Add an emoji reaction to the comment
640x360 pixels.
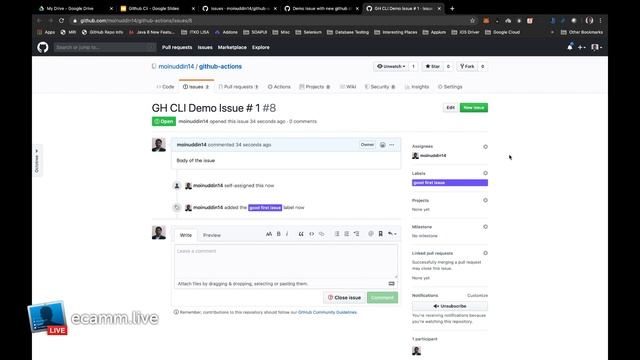[382, 145]
